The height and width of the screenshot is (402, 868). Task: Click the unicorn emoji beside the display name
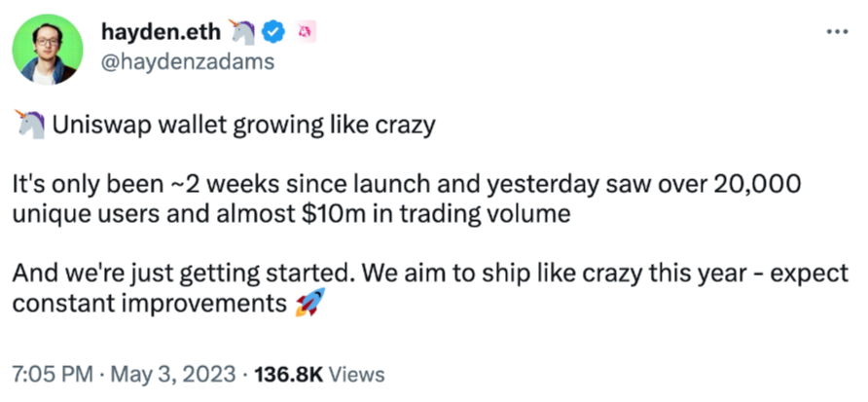click(243, 32)
